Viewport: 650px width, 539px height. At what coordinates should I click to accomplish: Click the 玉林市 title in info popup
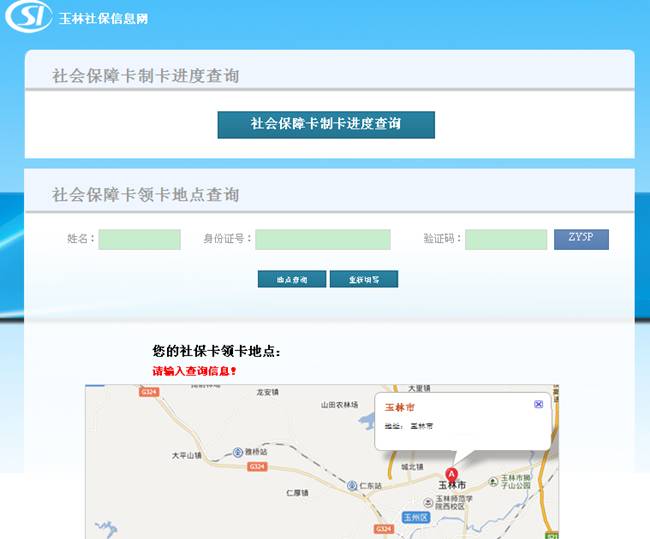coord(399,407)
